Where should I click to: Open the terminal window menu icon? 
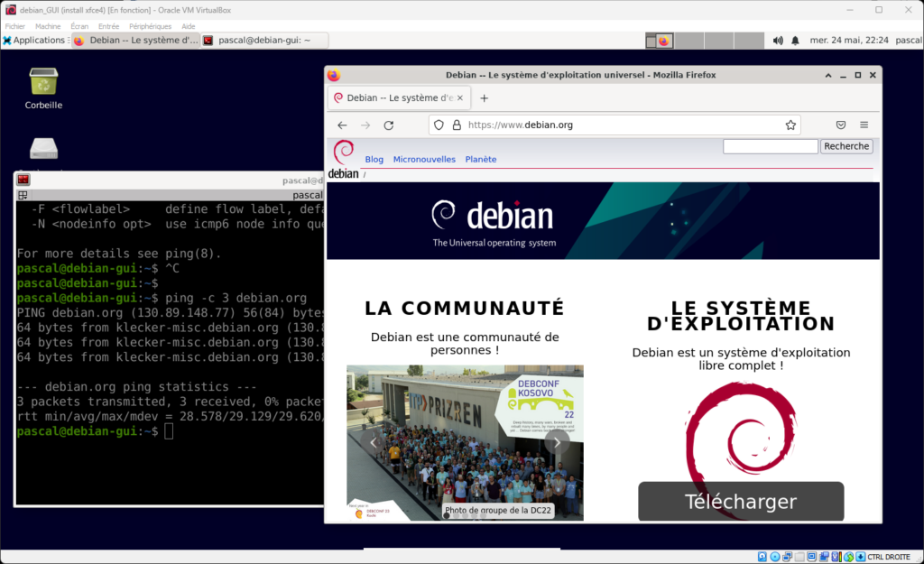23,180
